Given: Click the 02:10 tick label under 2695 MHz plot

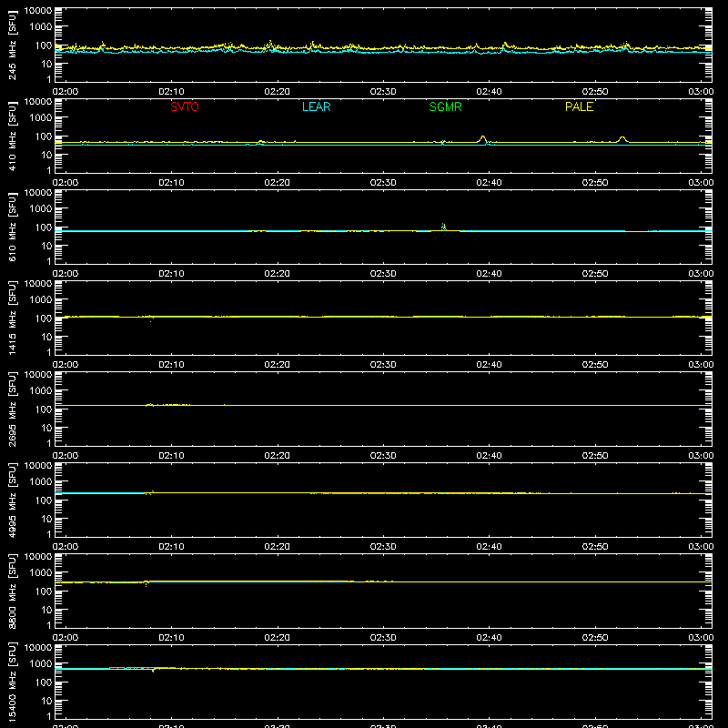Looking at the screenshot, I should [171, 456].
